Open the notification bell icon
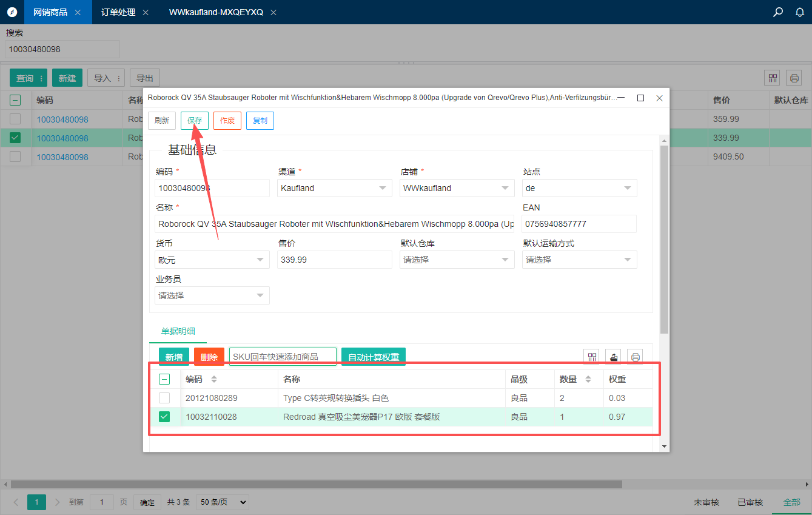This screenshot has height=515, width=812. pyautogui.click(x=799, y=12)
